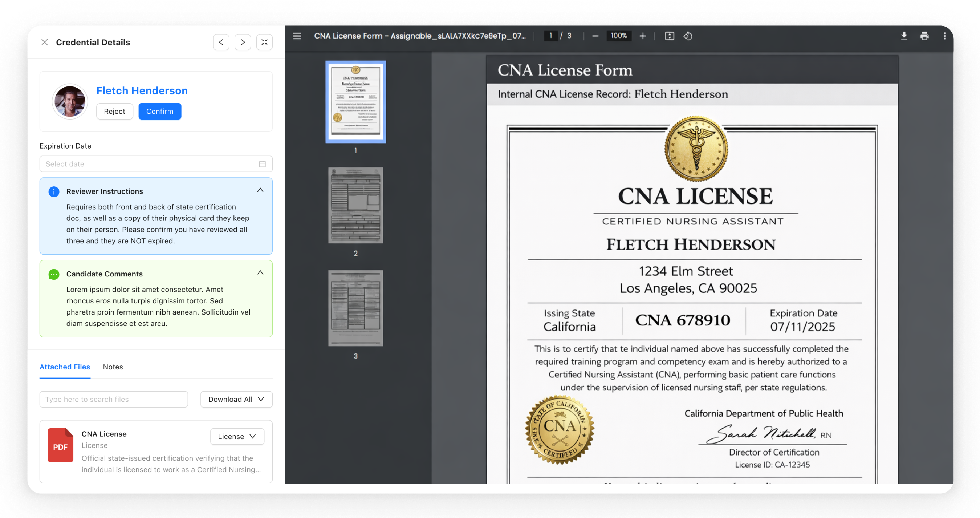Click the 'California Department of Public Health' text
The image size is (980, 518).
[764, 413]
